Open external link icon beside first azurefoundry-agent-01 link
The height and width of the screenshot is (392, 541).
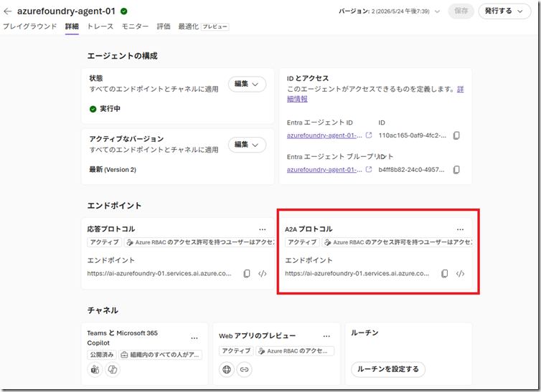[x=369, y=135]
